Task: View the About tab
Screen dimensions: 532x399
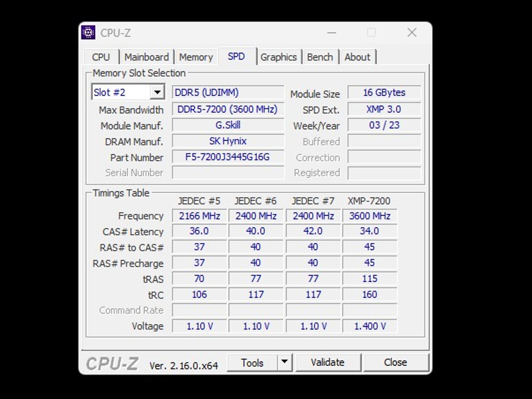Action: tap(357, 57)
